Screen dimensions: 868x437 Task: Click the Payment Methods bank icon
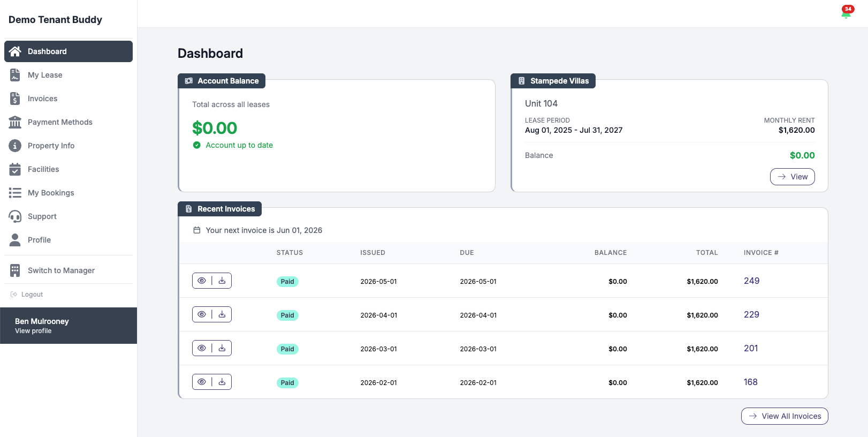click(15, 122)
